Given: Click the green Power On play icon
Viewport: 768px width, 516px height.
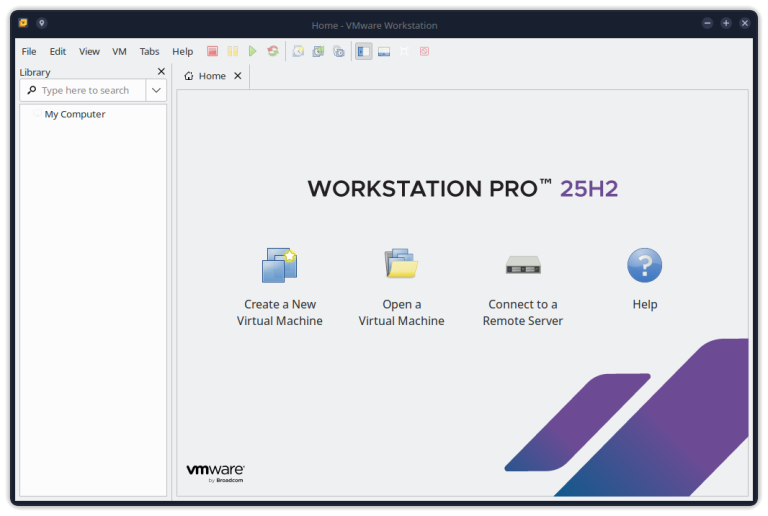Looking at the screenshot, I should 253,51.
